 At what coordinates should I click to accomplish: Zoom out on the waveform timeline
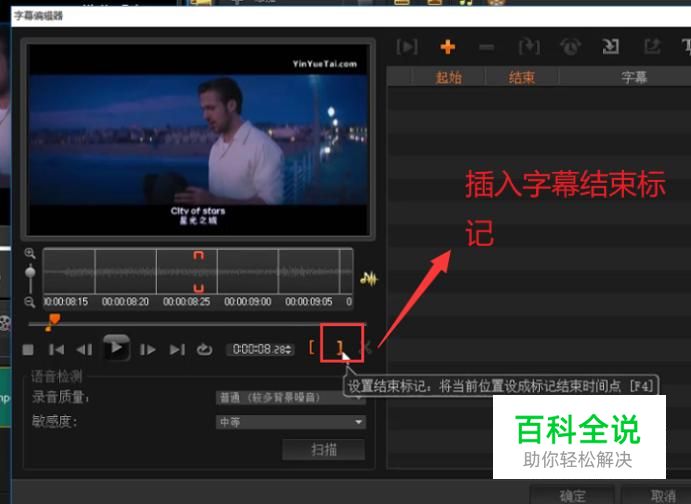[x=30, y=302]
